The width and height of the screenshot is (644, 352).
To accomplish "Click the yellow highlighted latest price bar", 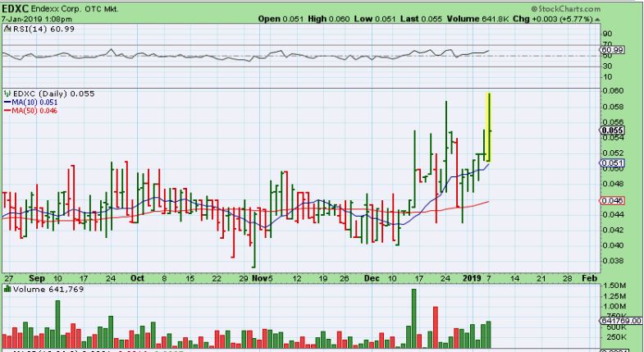I will point(489,127).
